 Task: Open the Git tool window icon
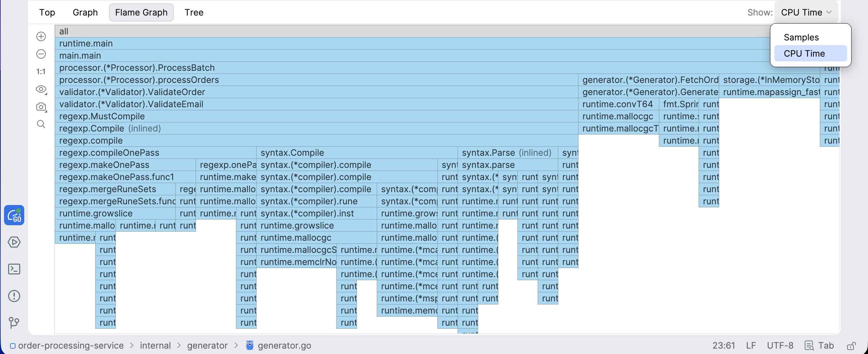[14, 323]
